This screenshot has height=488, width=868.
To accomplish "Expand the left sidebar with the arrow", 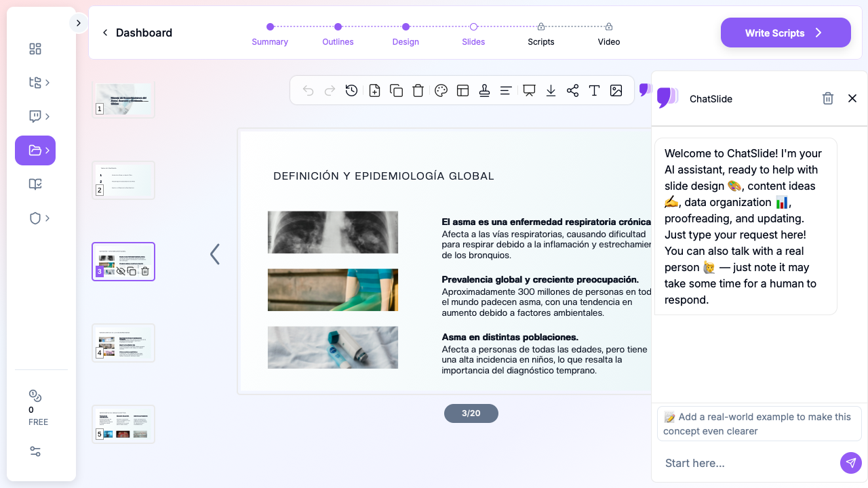I will 78,23.
